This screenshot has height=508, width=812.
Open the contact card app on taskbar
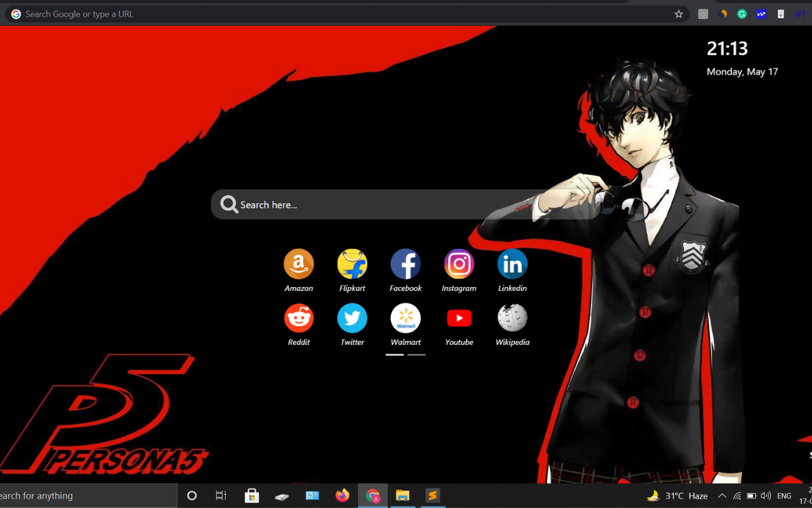pos(312,496)
